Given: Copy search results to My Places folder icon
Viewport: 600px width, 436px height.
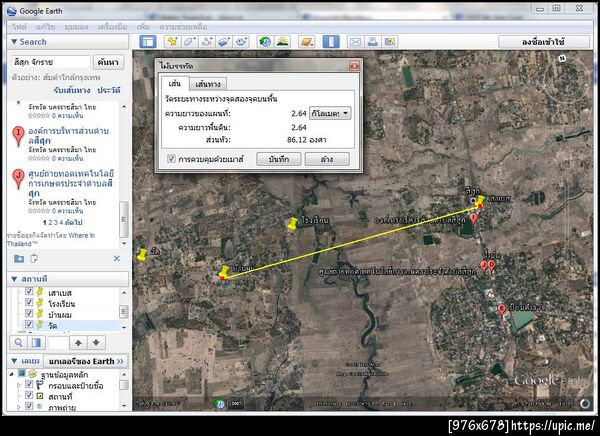Looking at the screenshot, I should 19,259.
